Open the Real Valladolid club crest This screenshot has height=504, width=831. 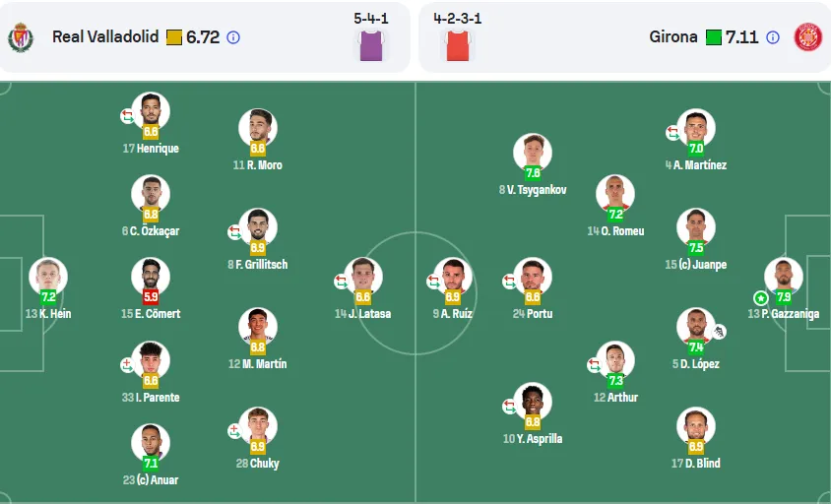click(x=21, y=37)
